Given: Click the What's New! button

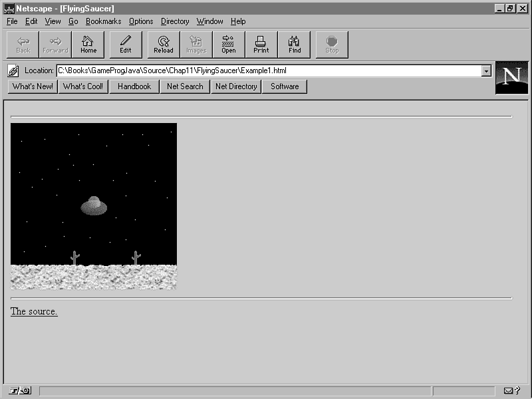Looking at the screenshot, I should [x=33, y=86].
